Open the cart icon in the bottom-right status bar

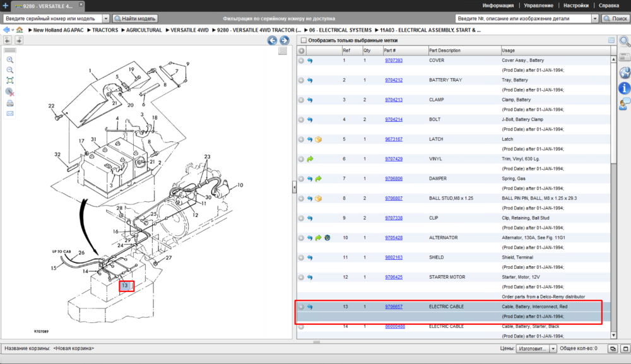point(613,349)
